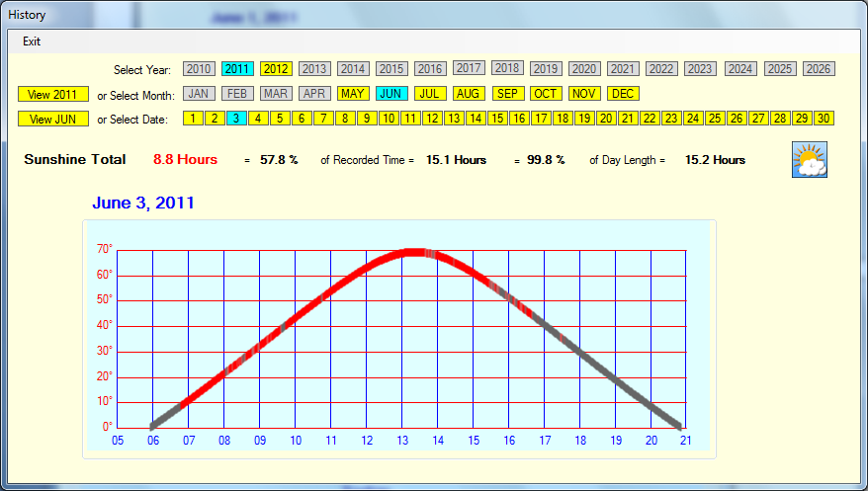Select year 2013

click(314, 69)
